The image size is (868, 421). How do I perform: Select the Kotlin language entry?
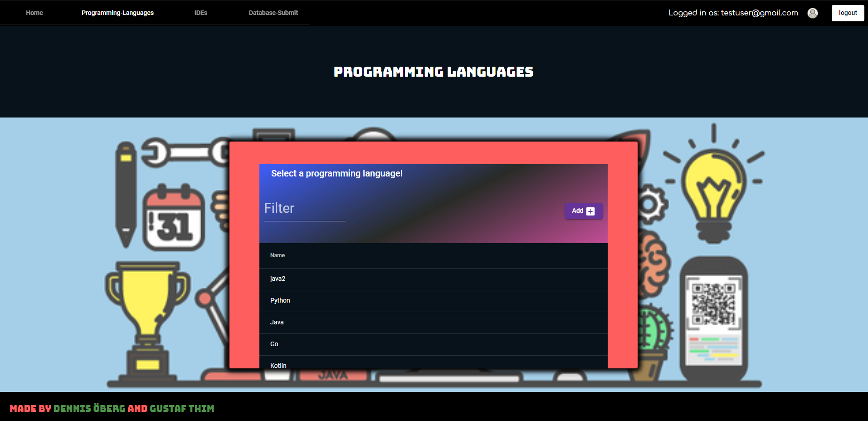pos(278,365)
